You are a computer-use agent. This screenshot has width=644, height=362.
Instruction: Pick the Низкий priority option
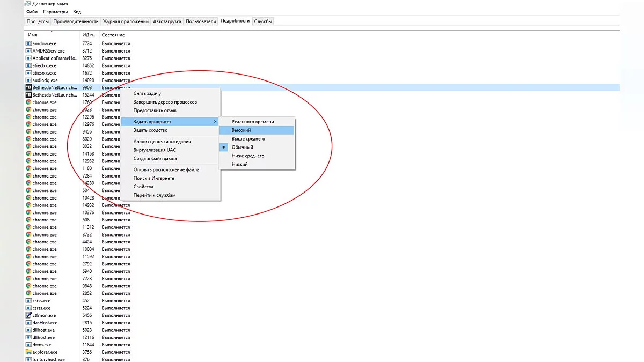(x=239, y=164)
